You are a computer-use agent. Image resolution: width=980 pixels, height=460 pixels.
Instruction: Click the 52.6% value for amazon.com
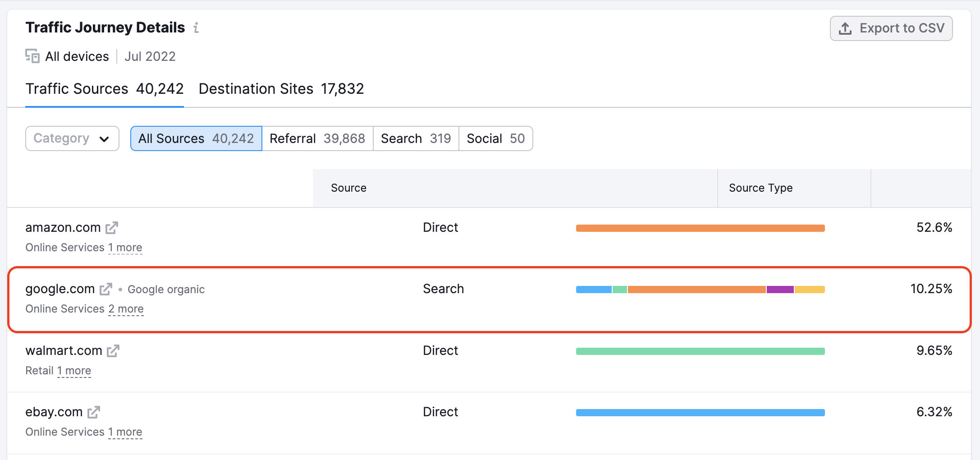(934, 227)
